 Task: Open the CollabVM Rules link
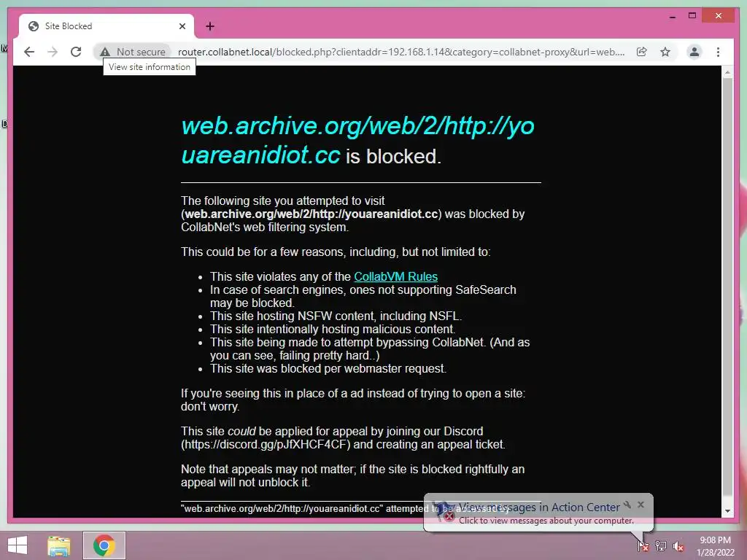coord(395,276)
